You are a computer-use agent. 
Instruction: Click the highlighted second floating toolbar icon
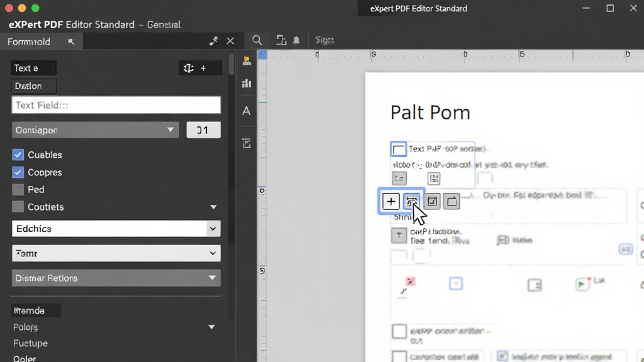tap(411, 202)
